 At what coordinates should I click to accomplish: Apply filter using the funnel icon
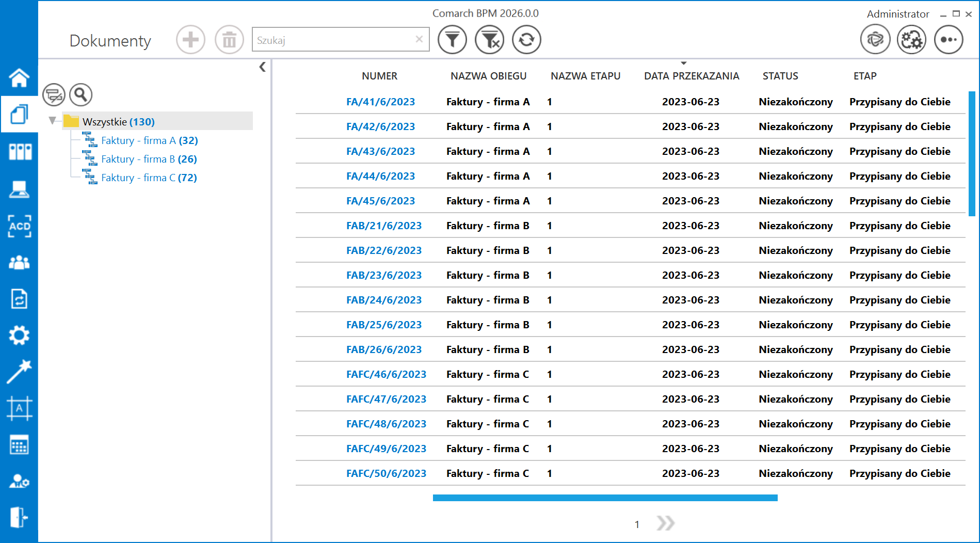pyautogui.click(x=452, y=40)
